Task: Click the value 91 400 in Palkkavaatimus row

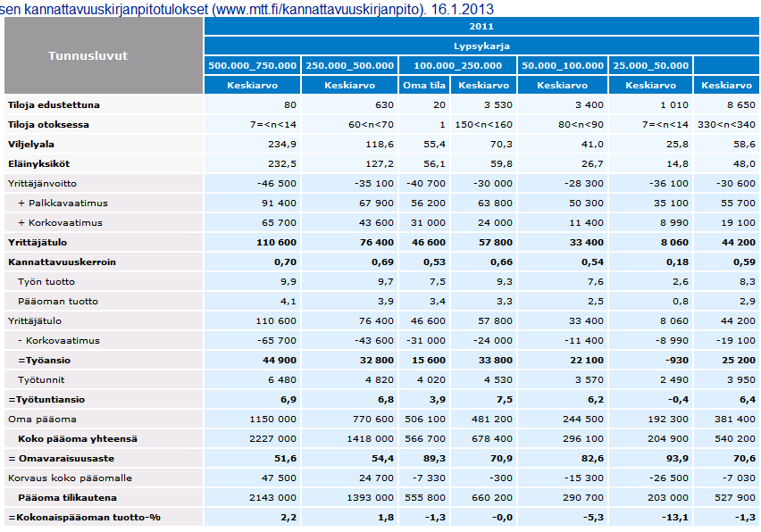Action: [x=279, y=204]
